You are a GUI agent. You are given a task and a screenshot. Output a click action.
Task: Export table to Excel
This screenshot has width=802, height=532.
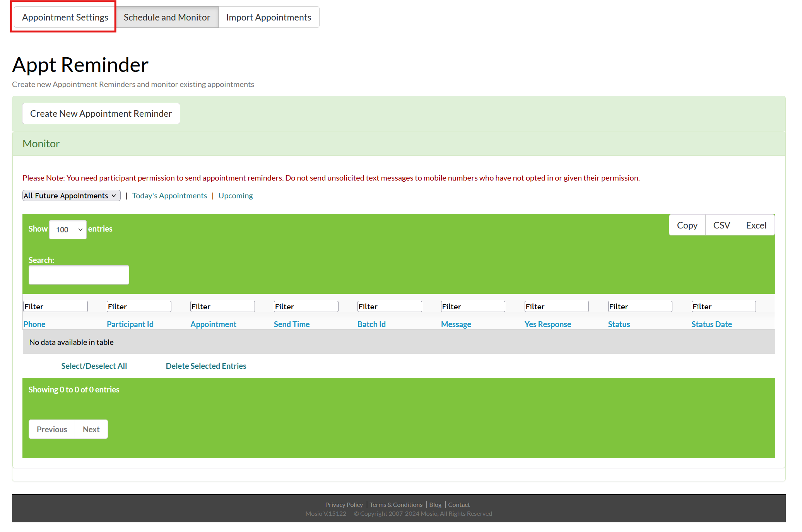tap(756, 225)
